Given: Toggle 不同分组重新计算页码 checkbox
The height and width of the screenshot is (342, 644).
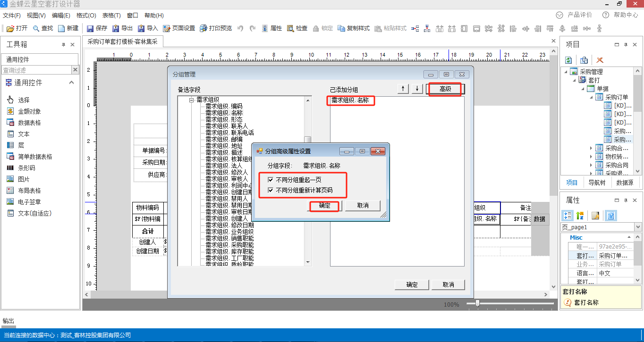Looking at the screenshot, I should pos(271,190).
